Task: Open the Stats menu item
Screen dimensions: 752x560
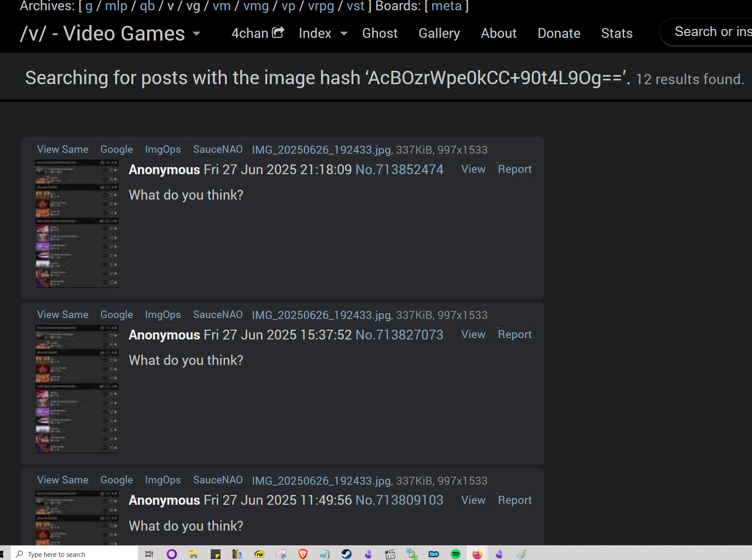Action: tap(617, 33)
